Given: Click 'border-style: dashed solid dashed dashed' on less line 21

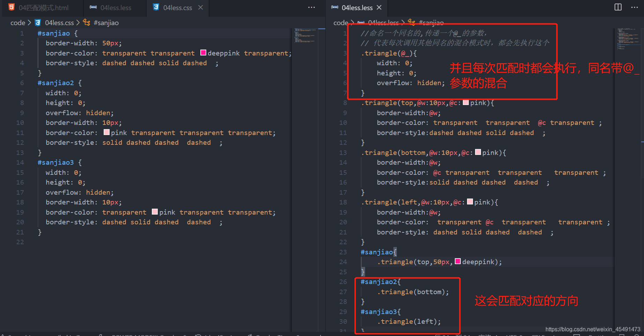Looking at the screenshot, I should [459, 232].
